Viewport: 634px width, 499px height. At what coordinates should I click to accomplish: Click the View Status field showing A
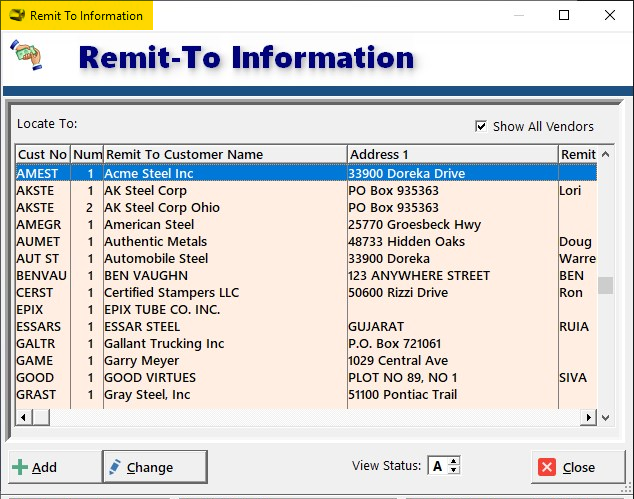click(438, 466)
